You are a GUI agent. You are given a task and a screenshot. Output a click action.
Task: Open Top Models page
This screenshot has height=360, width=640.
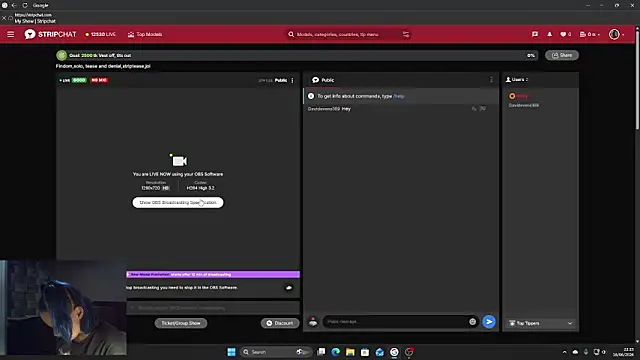point(145,34)
